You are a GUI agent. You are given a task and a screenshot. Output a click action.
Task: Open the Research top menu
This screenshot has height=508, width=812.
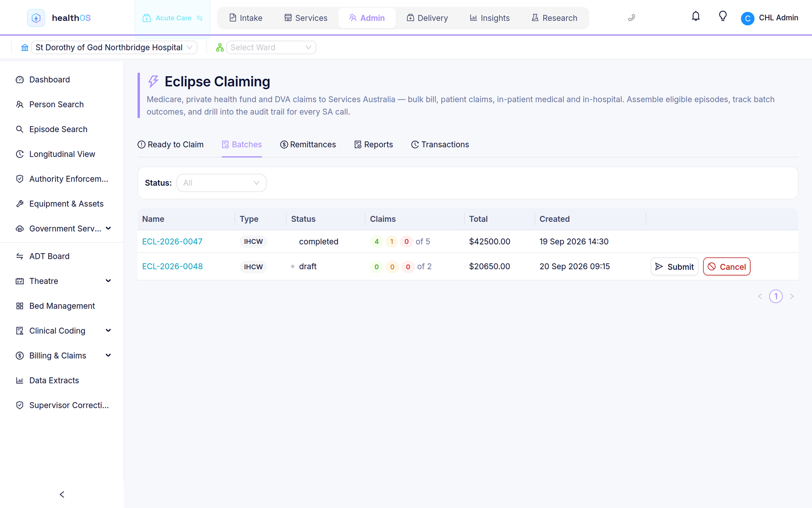coord(554,18)
